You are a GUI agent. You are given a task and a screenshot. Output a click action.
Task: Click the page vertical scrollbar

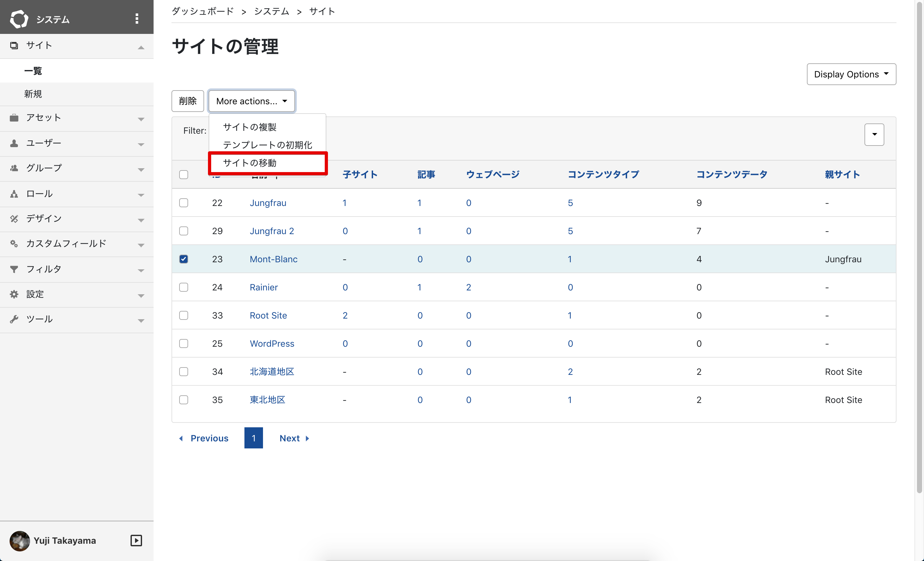(x=919, y=248)
